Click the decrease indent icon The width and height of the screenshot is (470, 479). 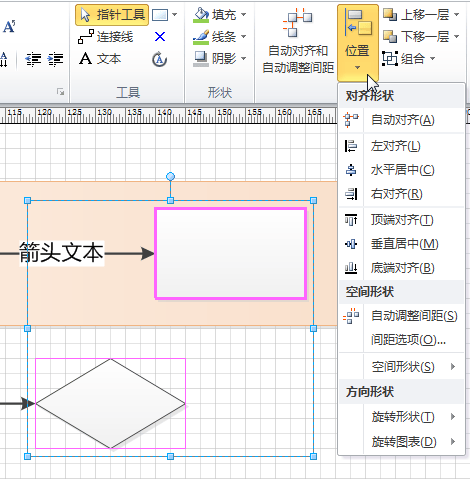click(x=33, y=60)
